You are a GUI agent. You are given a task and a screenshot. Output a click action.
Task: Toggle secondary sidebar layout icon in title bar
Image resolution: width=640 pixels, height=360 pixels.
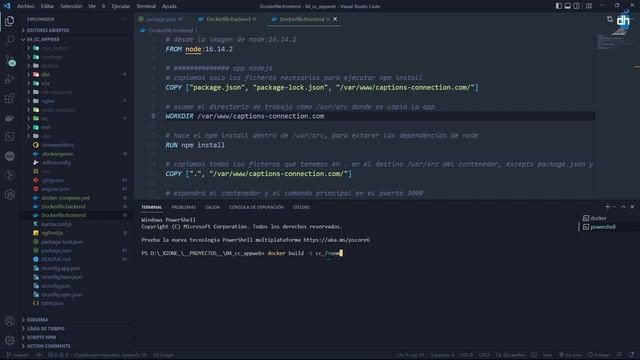576,6
